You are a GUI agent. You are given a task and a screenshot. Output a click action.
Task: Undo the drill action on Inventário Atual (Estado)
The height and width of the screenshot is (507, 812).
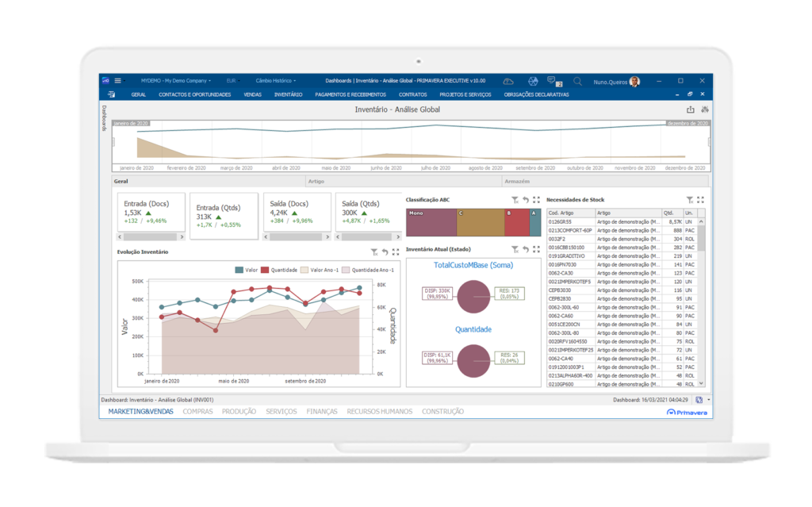526,249
